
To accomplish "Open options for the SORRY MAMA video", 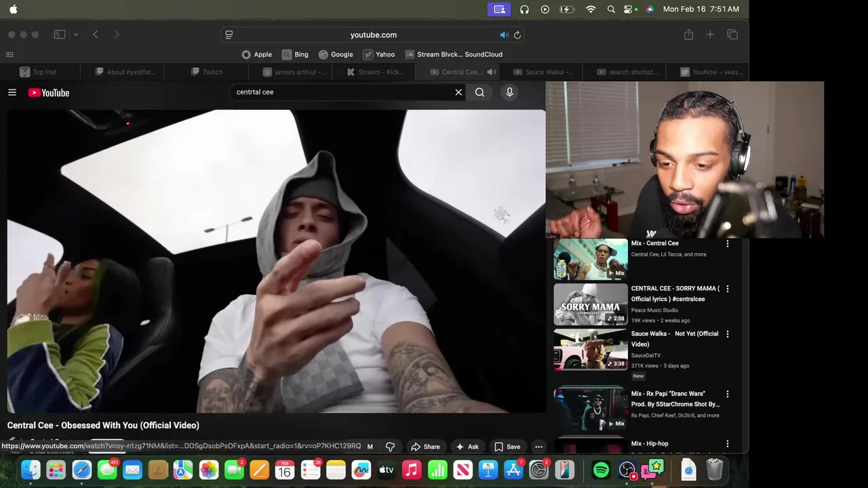I will 728,289.
